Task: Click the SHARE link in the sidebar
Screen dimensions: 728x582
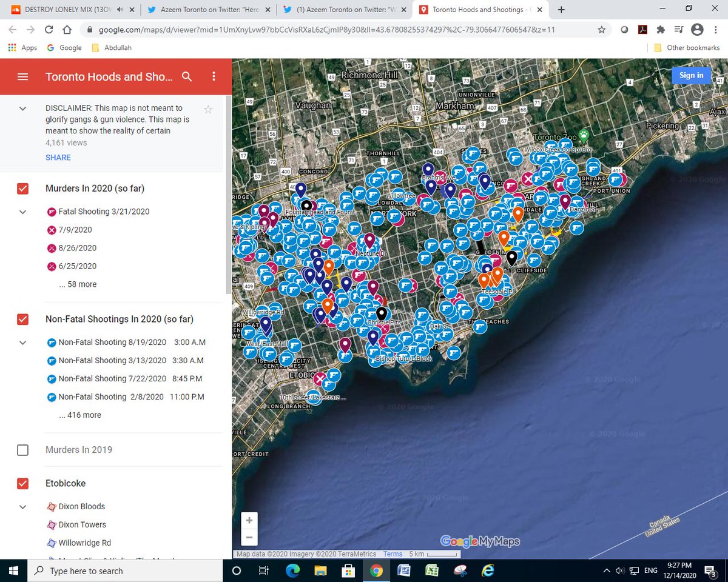Action: click(58, 157)
